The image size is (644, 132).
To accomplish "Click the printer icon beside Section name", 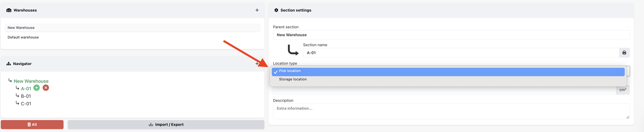I will [x=624, y=53].
